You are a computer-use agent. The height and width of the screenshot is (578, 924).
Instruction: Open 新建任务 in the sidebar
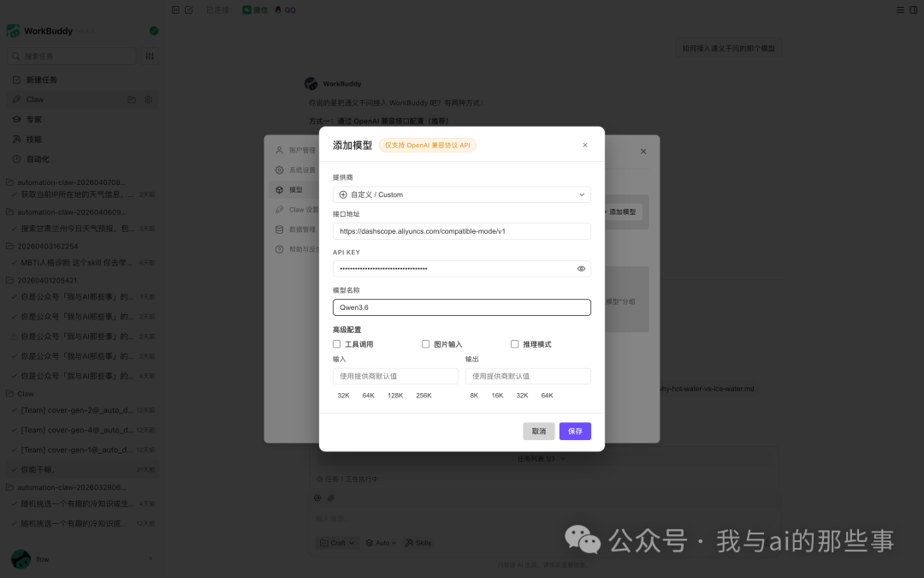(82, 80)
